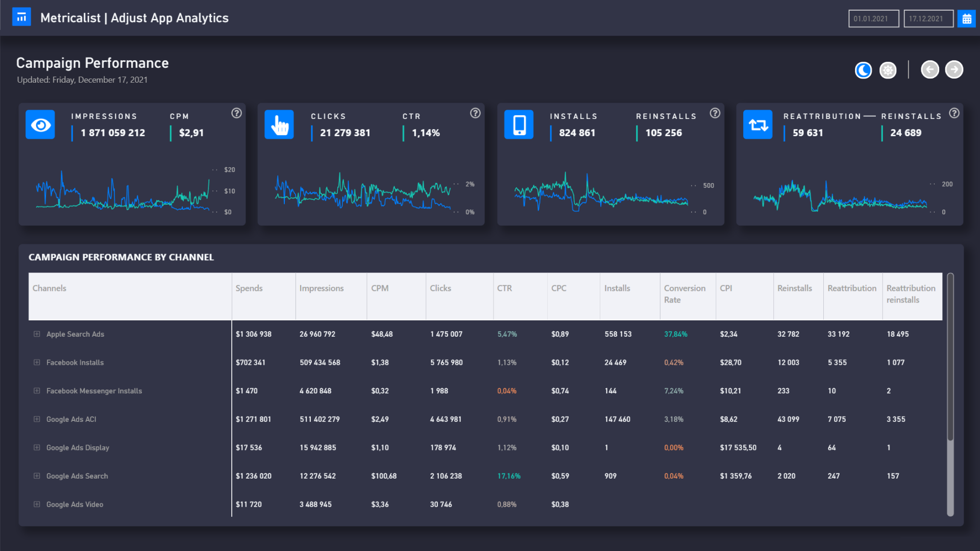Click the help toggle on the Clicks card
The image size is (980, 551).
[x=475, y=113]
